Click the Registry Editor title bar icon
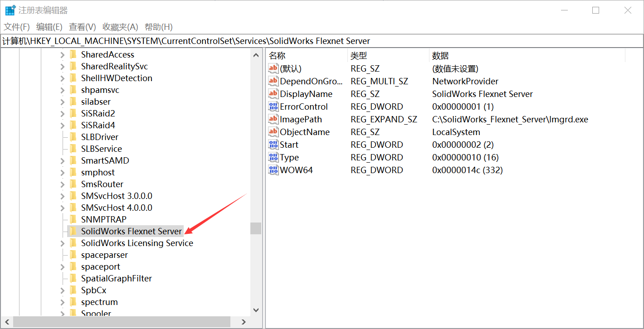The width and height of the screenshot is (644, 329). pos(10,10)
